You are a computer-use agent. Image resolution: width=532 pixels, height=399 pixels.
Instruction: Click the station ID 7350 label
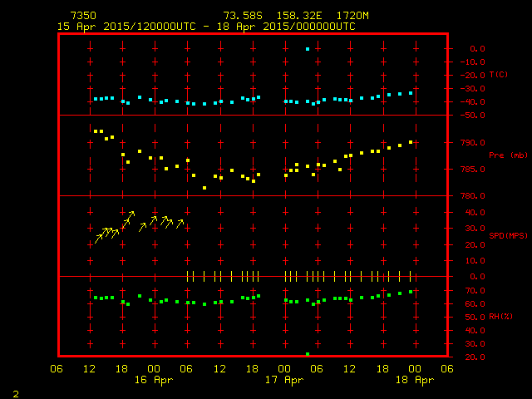coord(82,16)
